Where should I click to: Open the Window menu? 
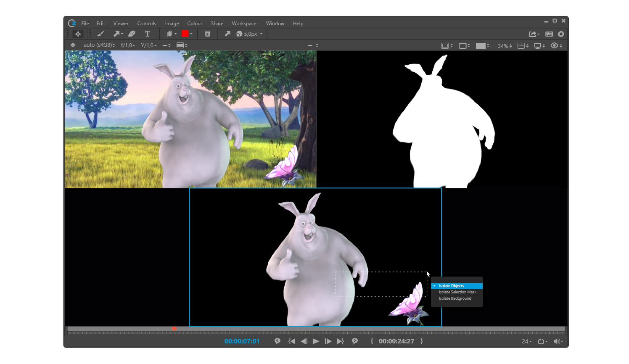click(x=275, y=24)
